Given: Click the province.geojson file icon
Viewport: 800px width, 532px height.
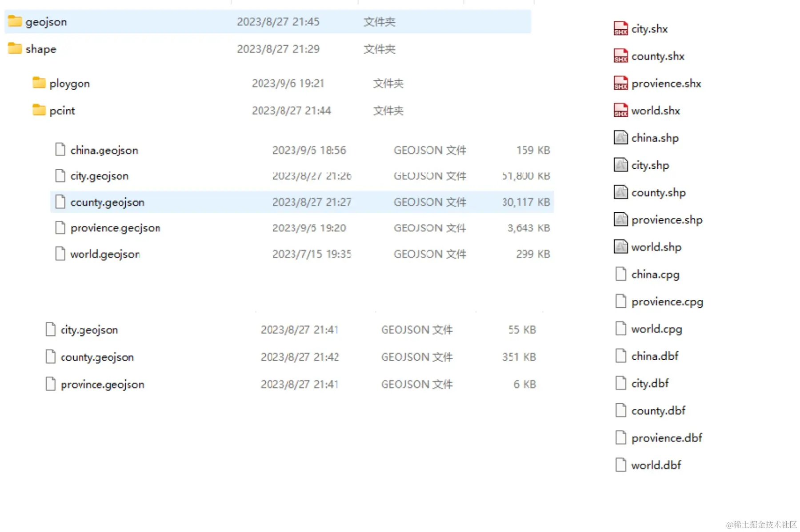Looking at the screenshot, I should click(x=51, y=384).
